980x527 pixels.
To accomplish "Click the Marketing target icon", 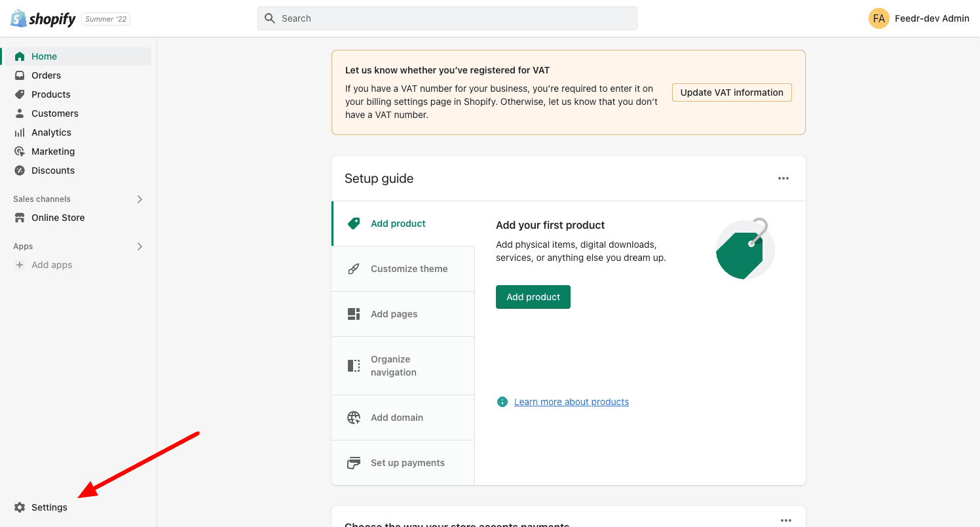I will tap(20, 151).
